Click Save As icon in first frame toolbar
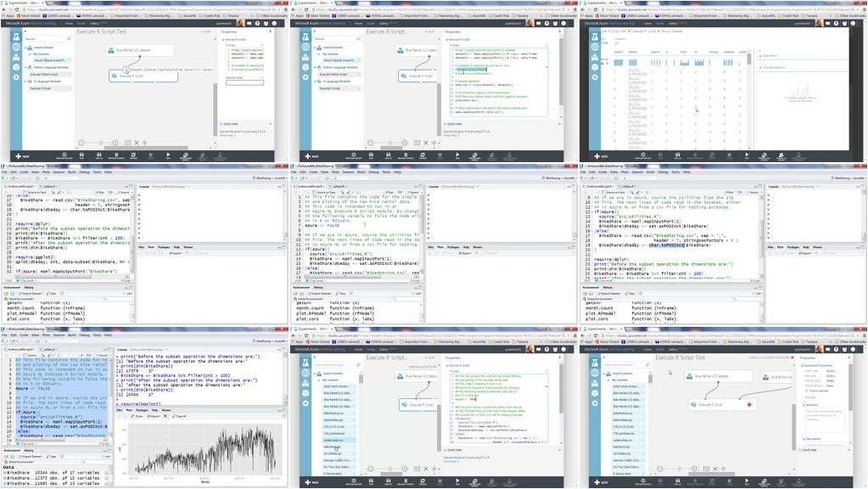The width and height of the screenshot is (868, 489). click(x=99, y=155)
